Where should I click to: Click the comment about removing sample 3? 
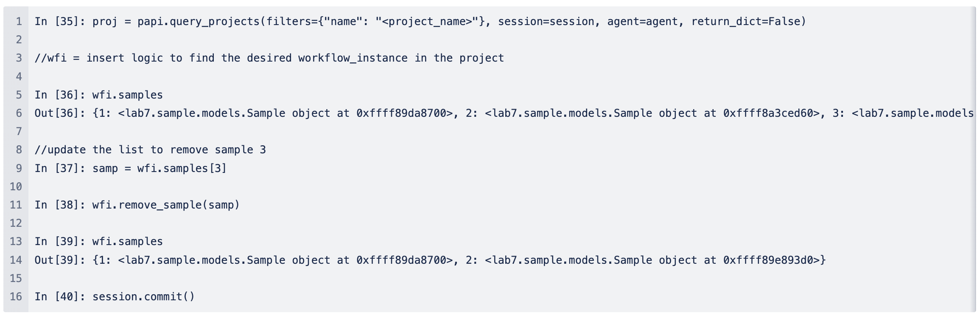click(150, 150)
